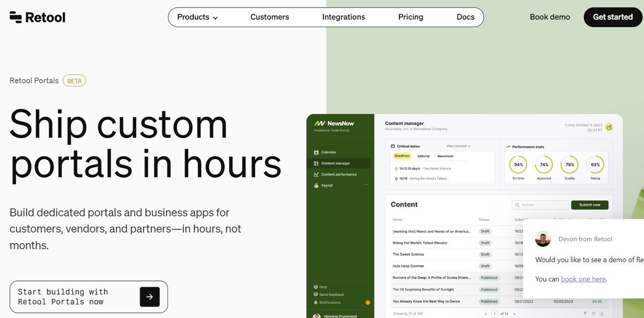Click the View calendar link
This screenshot has height=318, width=644.
(458, 146)
